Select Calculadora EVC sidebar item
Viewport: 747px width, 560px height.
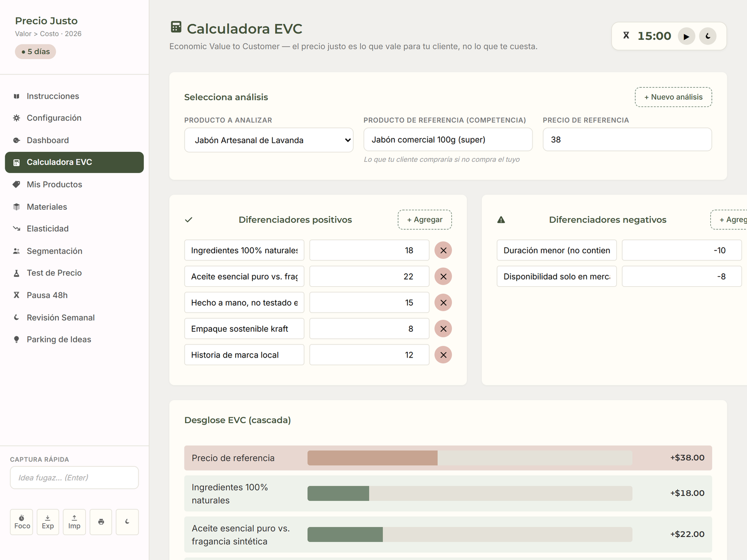tap(74, 162)
